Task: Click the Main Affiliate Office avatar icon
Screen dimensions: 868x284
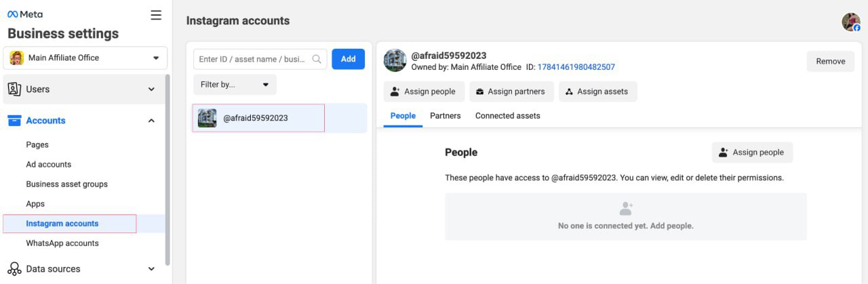Action: tap(16, 58)
